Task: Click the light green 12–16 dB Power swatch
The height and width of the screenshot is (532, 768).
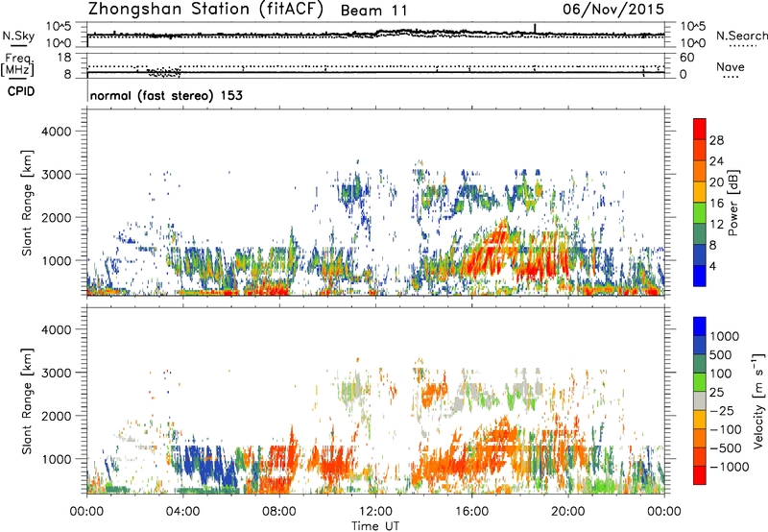Action: [700, 212]
